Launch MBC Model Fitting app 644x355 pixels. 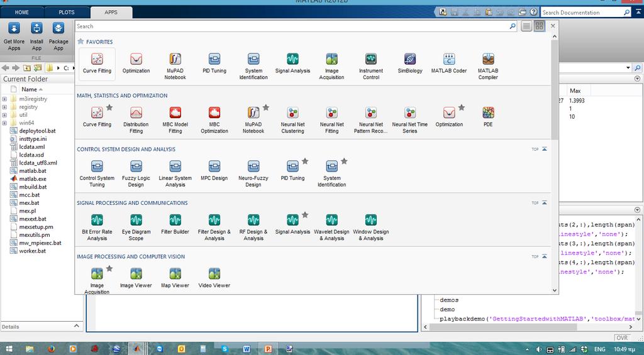[175, 120]
